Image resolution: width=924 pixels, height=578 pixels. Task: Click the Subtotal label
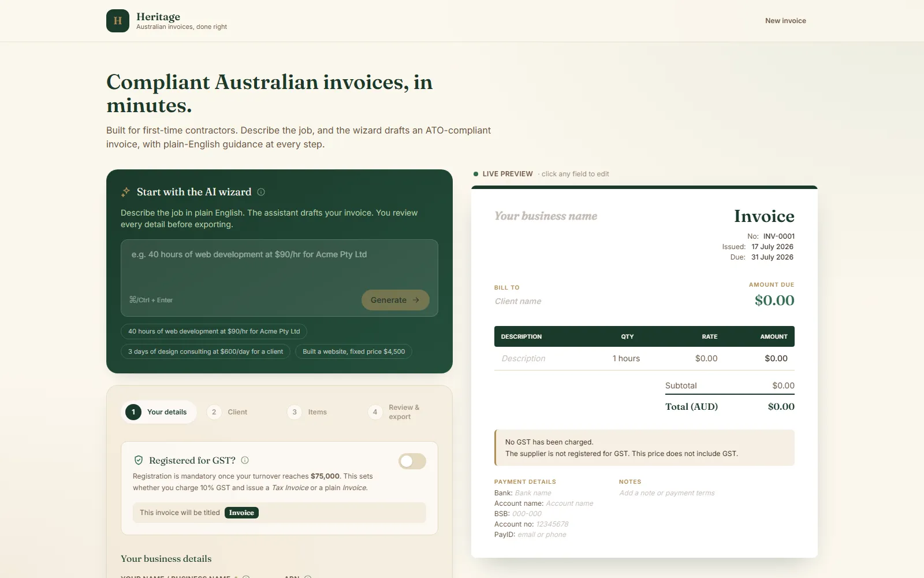681,386
